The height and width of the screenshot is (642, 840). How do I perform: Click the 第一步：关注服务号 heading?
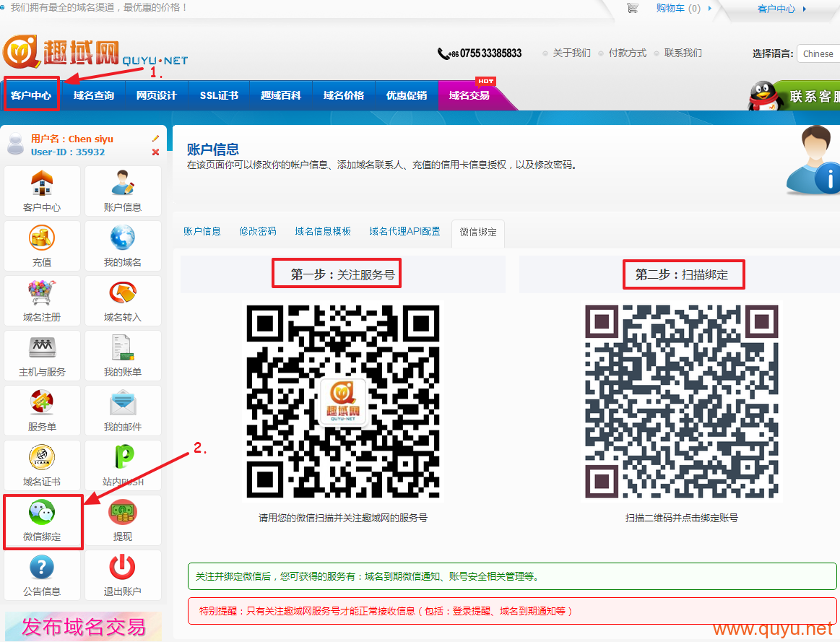343,274
